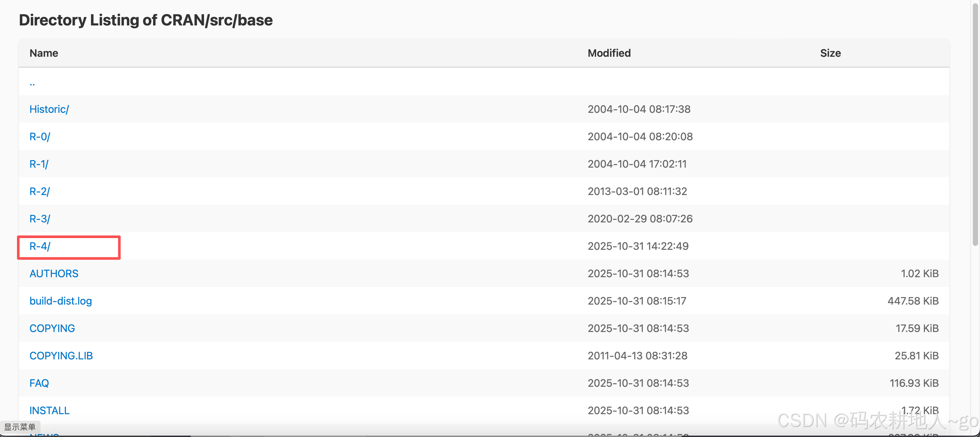This screenshot has height=437, width=980.
Task: Open the COPYING license file
Action: pos(52,328)
